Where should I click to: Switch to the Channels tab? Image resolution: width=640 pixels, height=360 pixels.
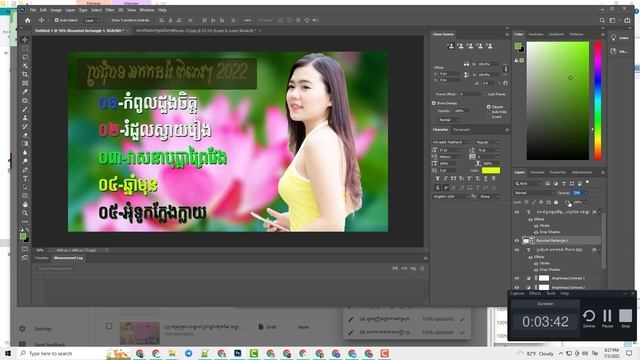pos(537,172)
